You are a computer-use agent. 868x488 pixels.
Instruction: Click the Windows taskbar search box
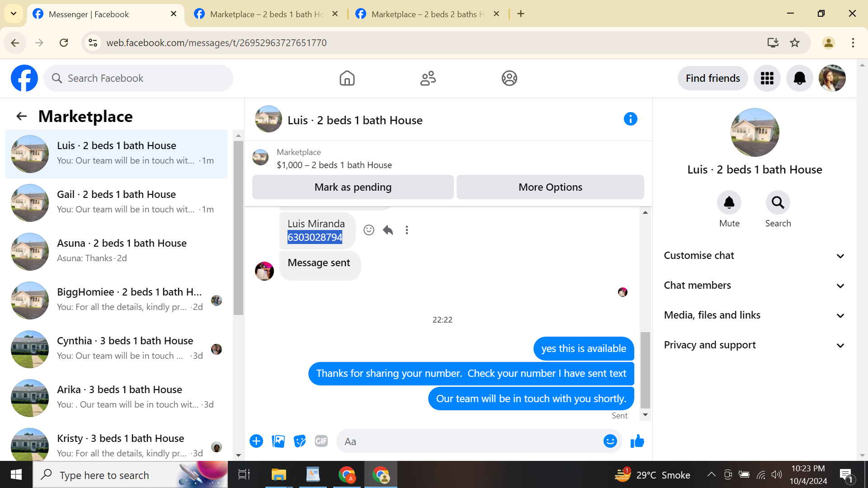coord(130,474)
